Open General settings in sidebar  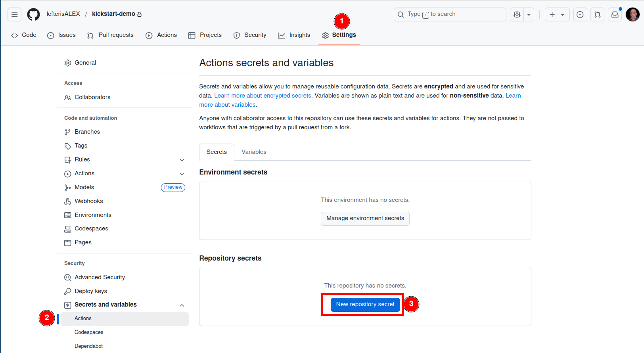coord(125,63)
